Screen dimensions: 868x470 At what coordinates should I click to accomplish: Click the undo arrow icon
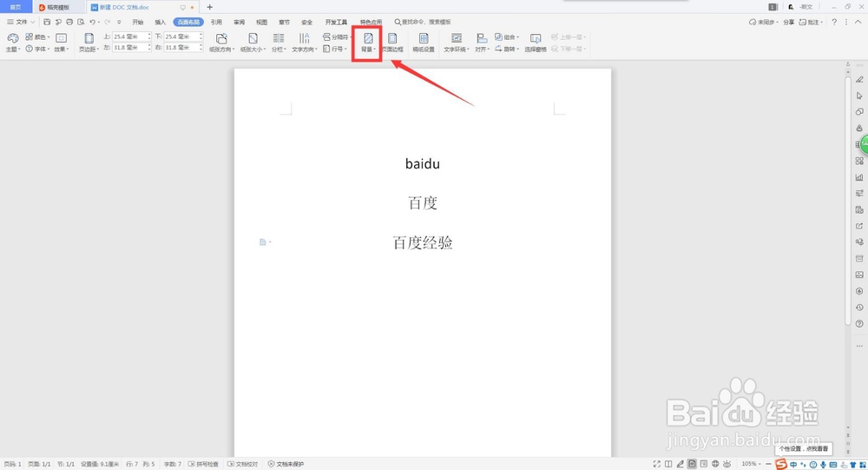[93, 23]
